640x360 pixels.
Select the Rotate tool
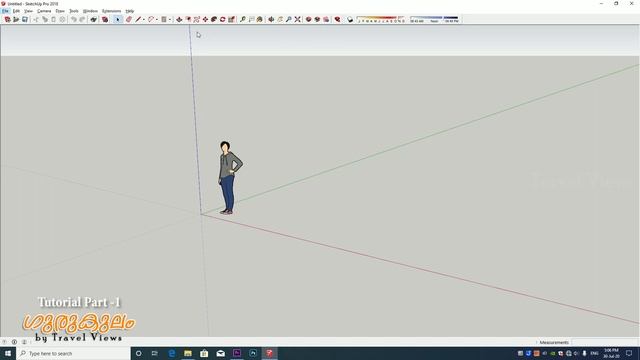click(x=222, y=19)
